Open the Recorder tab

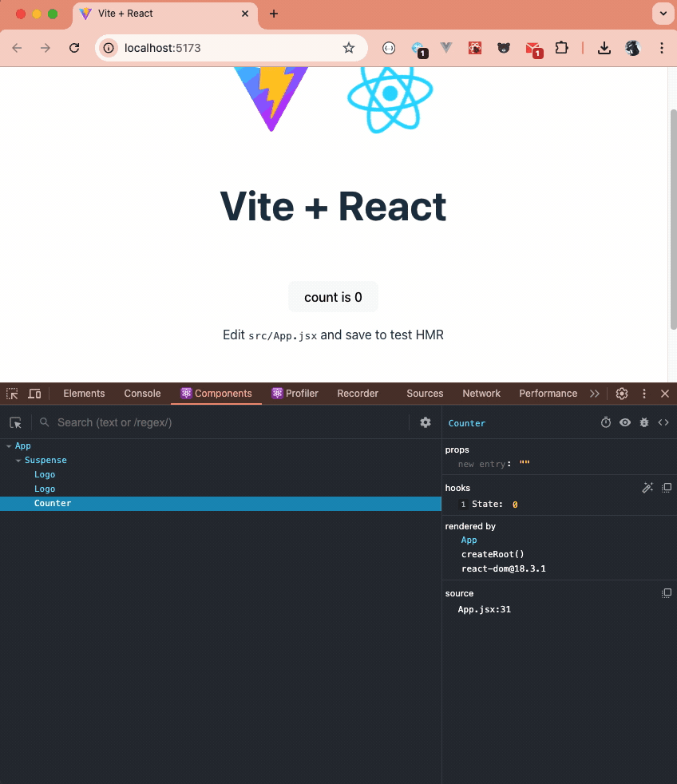point(358,394)
